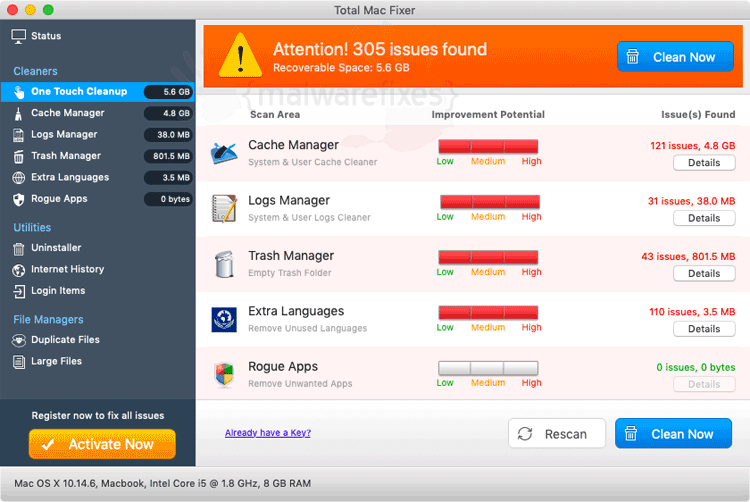Click the 801.5 MB badge in sidebar

[169, 156]
